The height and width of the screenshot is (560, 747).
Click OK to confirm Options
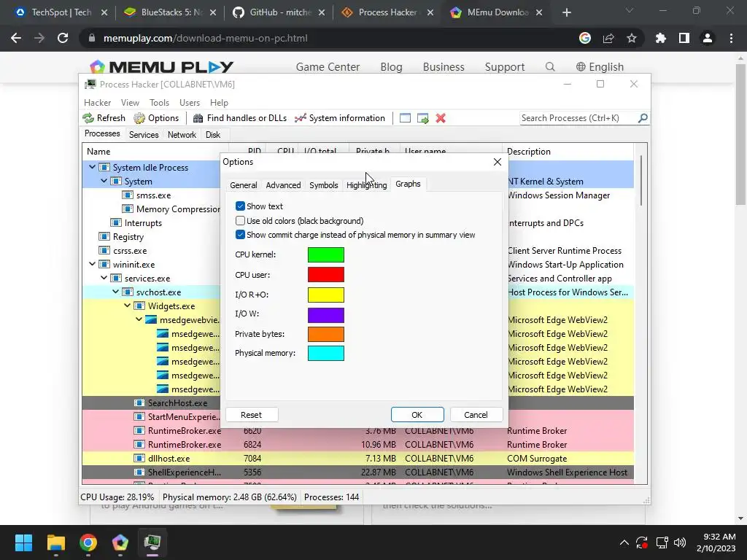point(417,415)
